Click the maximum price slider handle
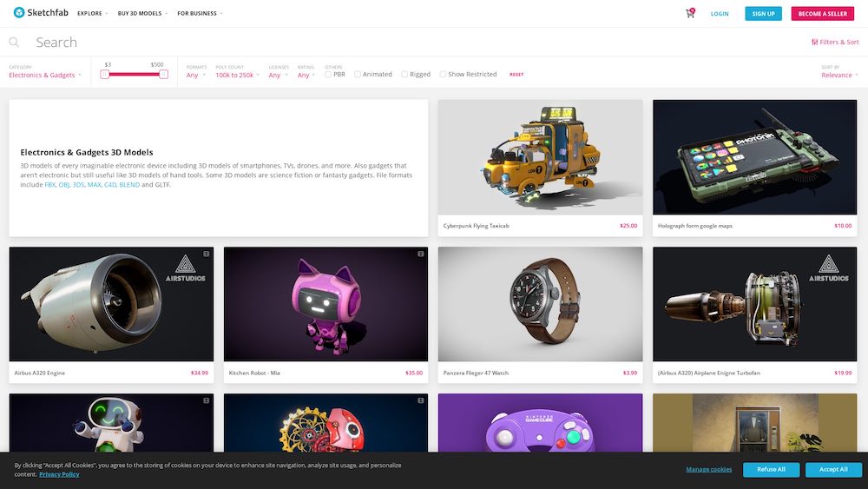Screen dimensions: 868x489 [163, 75]
